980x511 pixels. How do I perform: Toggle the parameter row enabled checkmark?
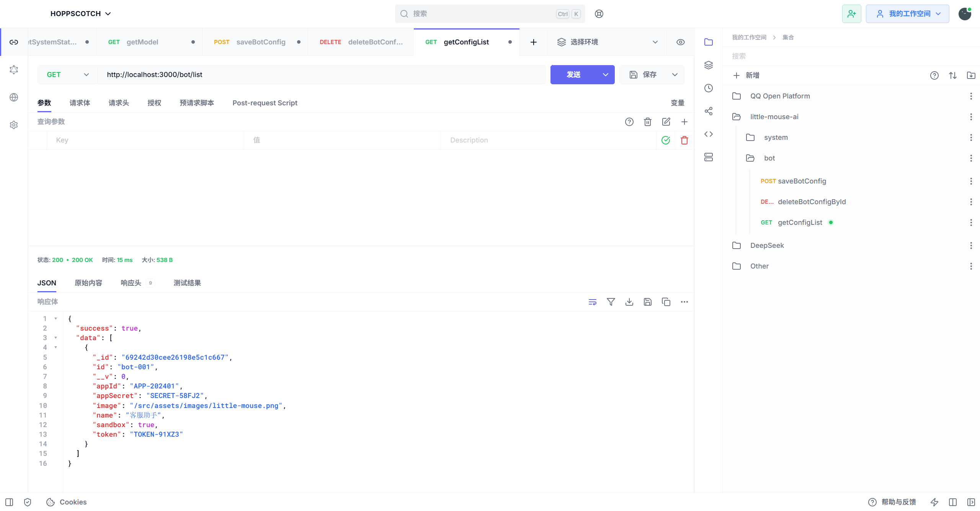666,140
